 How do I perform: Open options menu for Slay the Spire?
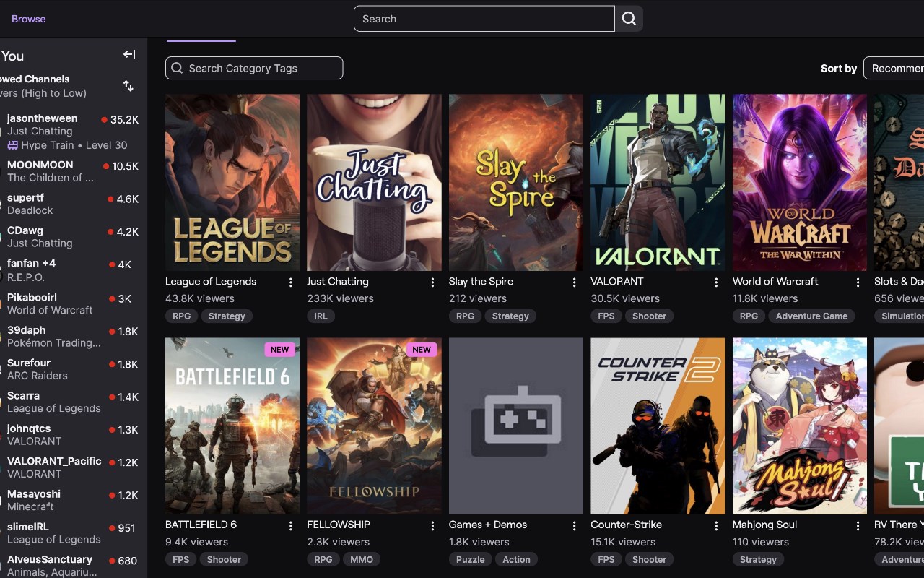pos(575,282)
